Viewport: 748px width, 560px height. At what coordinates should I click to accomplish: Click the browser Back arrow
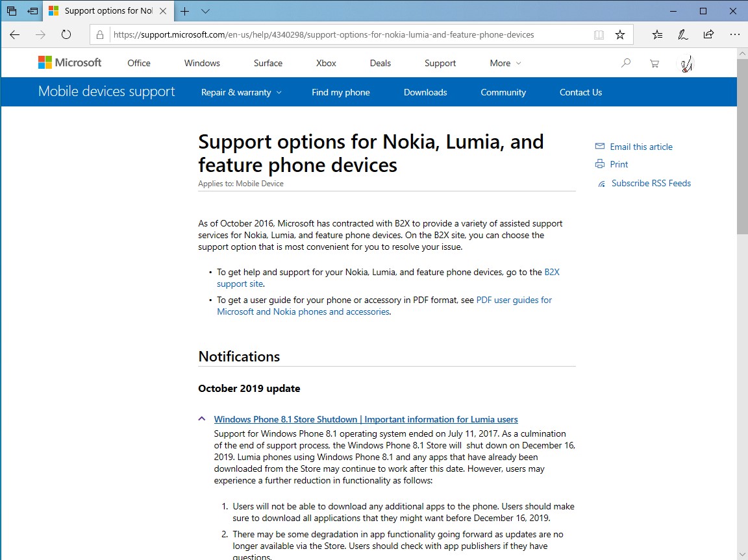click(x=15, y=35)
